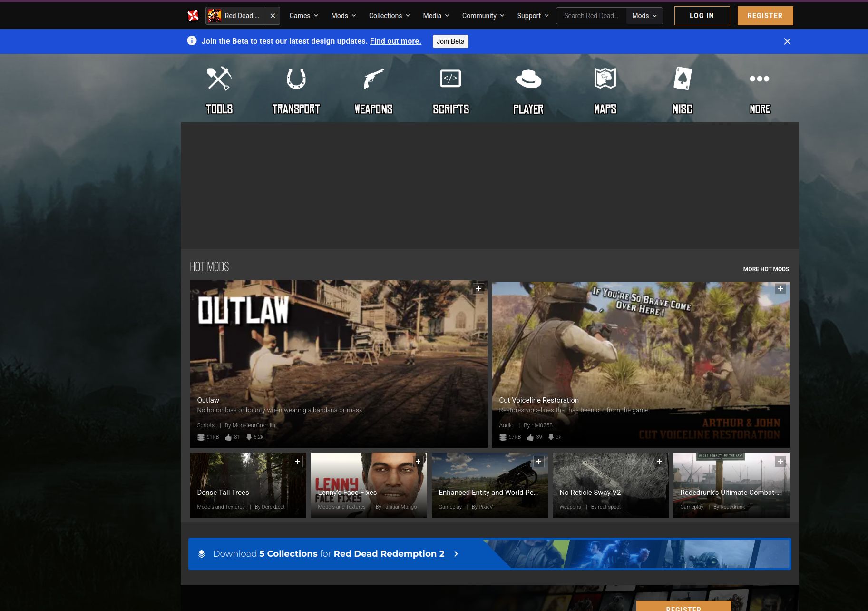
Task: Open author PixieV profile
Action: click(486, 507)
